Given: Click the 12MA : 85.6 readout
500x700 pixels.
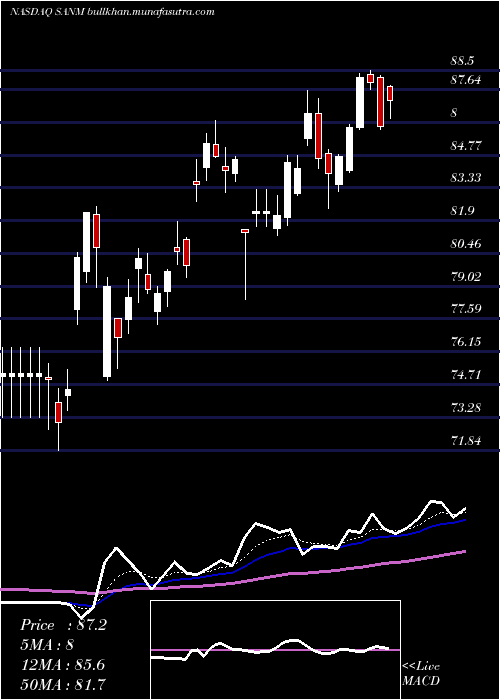Looking at the screenshot, I should click(62, 665).
